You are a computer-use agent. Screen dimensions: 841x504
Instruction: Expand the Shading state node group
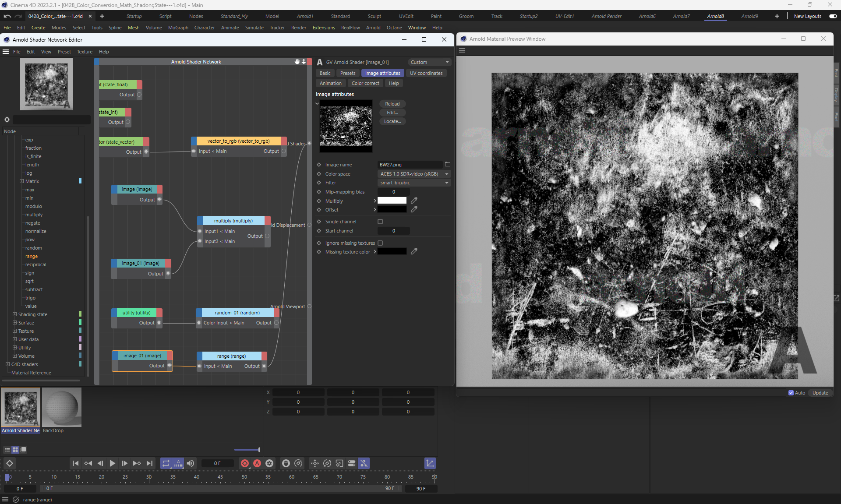click(14, 314)
